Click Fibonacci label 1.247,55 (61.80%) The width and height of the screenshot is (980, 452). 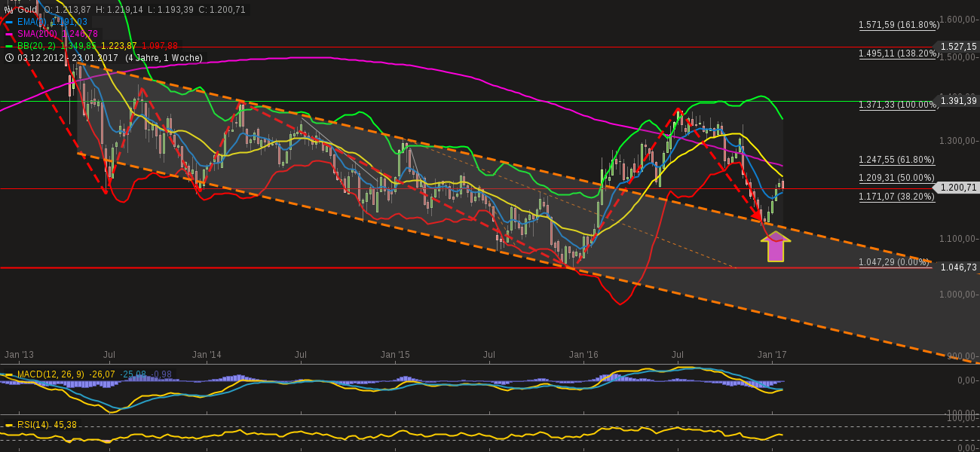(896, 160)
